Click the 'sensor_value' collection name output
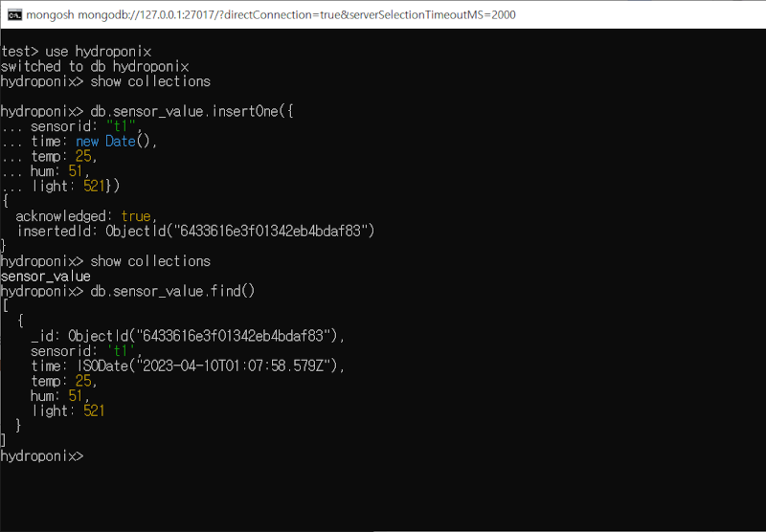 tap(45, 277)
